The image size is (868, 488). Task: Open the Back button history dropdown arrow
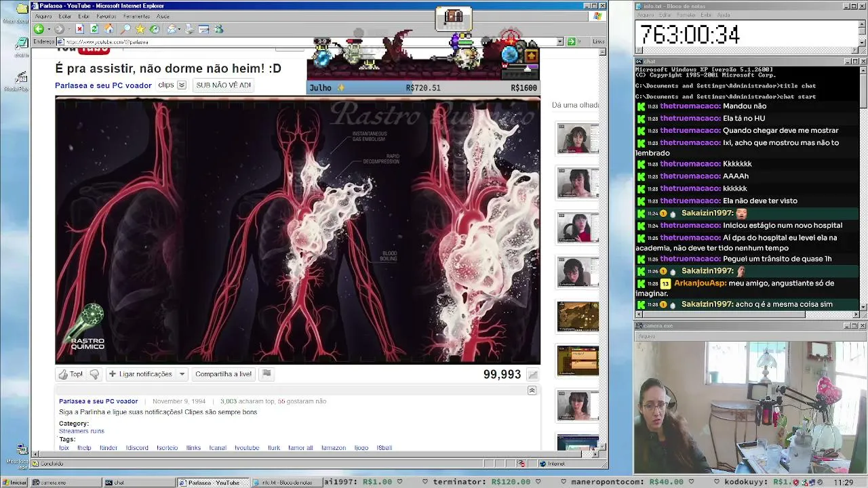coord(47,29)
